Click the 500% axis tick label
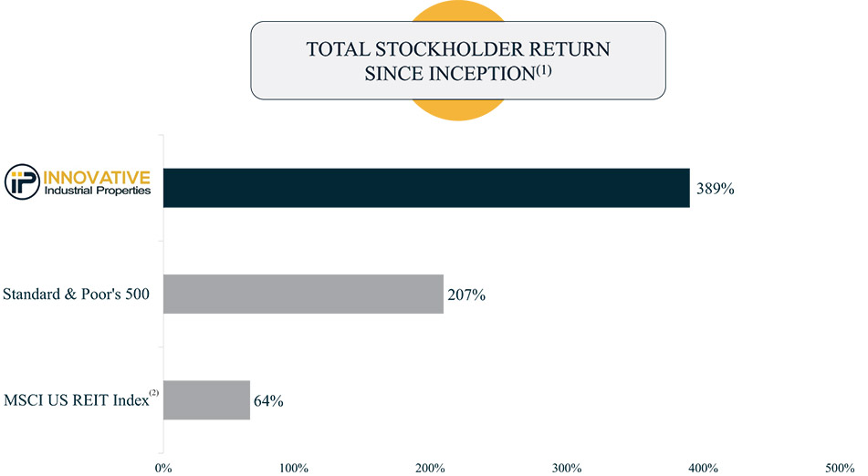The image size is (868, 476). 839,468
